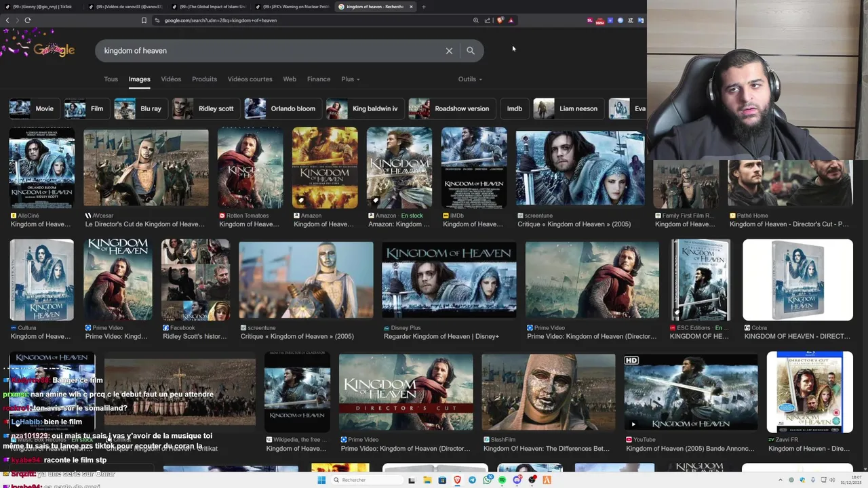Open the Windows Start menu
868x488 pixels.
pos(321,480)
